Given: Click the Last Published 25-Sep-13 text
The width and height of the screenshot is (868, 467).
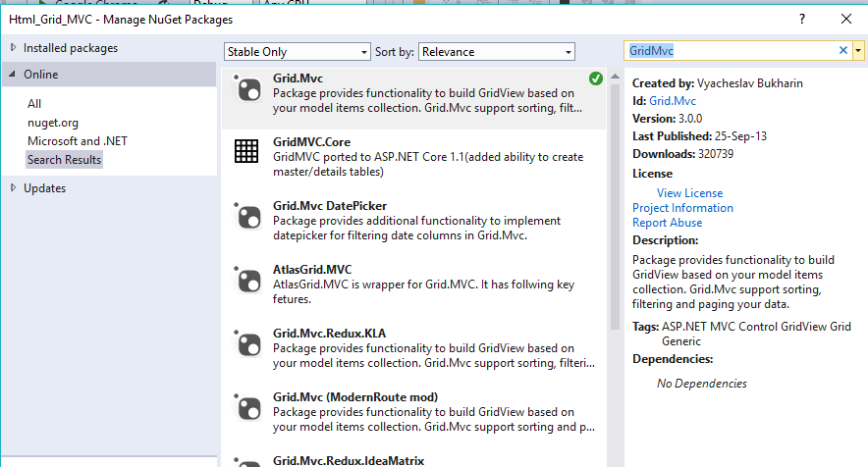Looking at the screenshot, I should pos(700,136).
